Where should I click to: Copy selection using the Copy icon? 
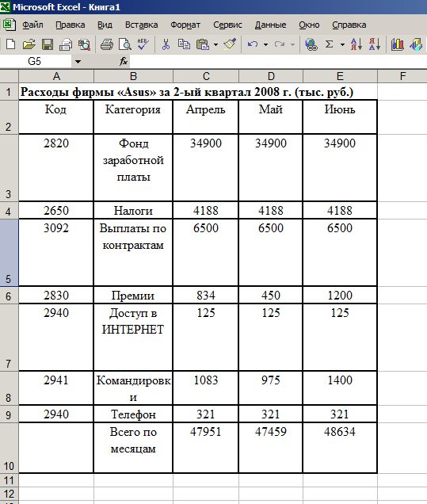click(184, 44)
